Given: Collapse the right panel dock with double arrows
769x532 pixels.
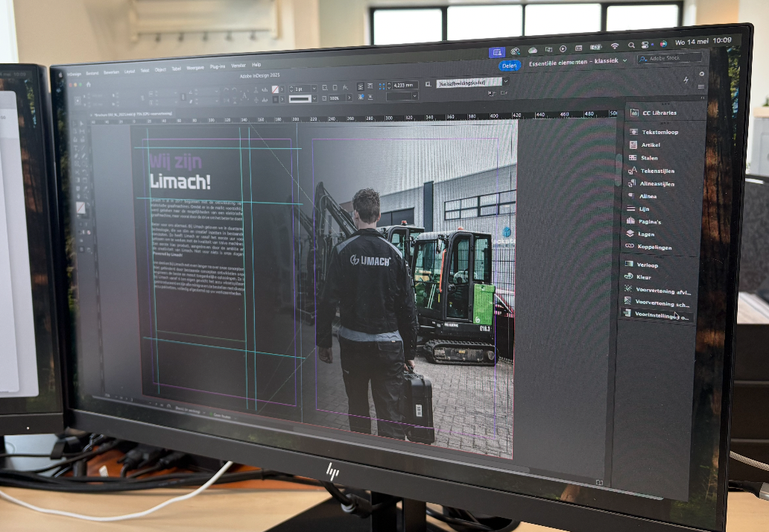Looking at the screenshot, I should point(702,98).
